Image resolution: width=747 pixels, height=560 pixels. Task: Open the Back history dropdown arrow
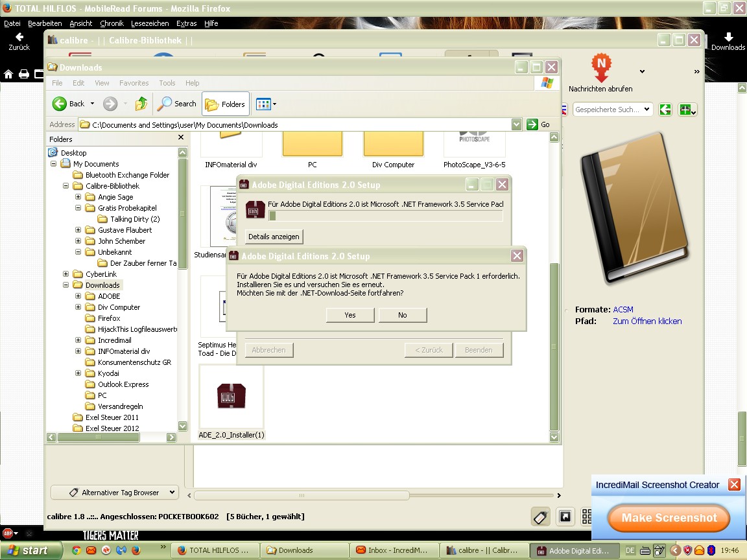coord(93,103)
